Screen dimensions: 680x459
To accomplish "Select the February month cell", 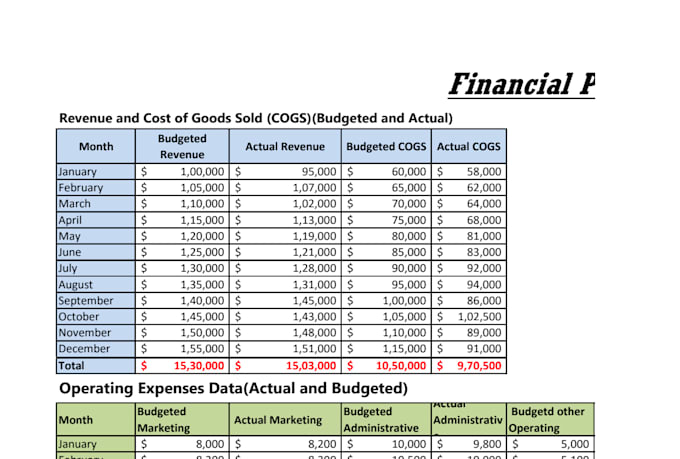I will (96, 187).
